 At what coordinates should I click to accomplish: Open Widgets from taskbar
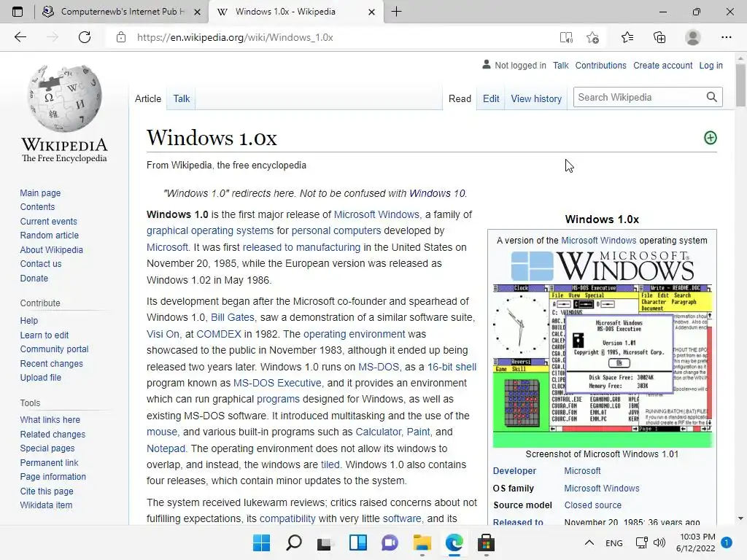(x=357, y=542)
